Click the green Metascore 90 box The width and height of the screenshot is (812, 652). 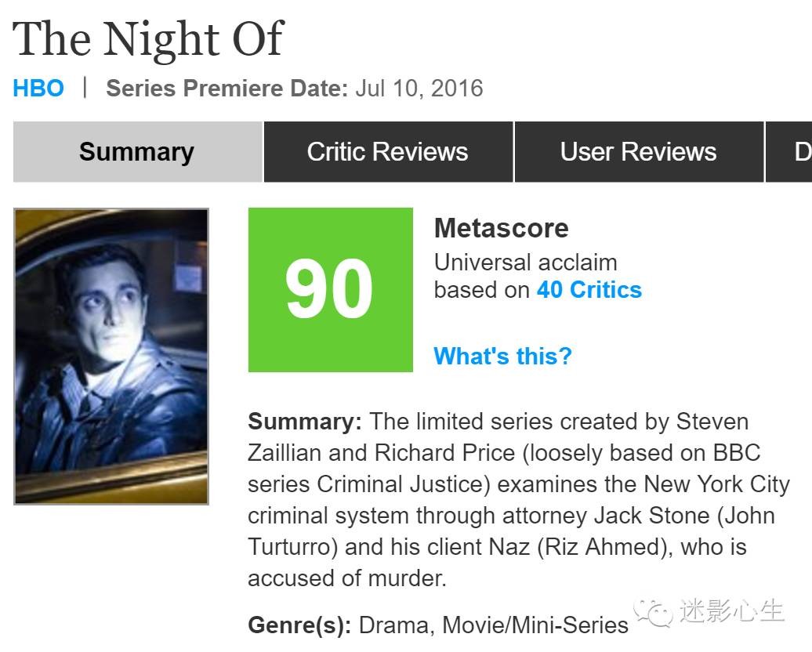pos(330,290)
